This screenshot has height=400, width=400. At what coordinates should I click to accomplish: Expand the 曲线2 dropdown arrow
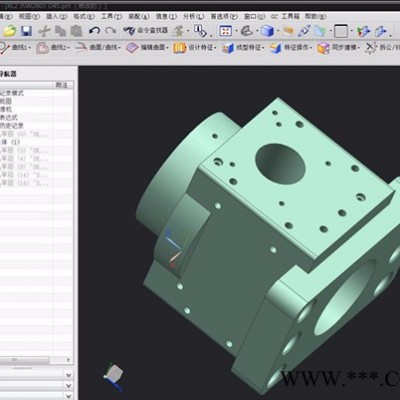(68, 48)
